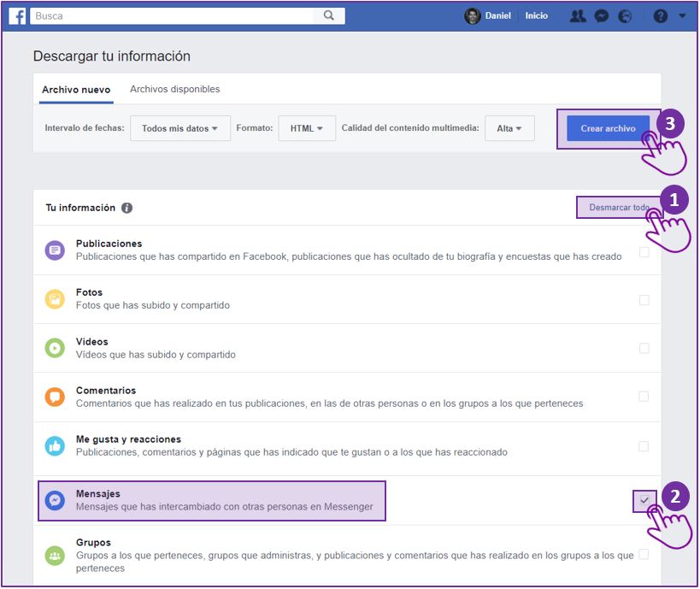Select the Comentarios title text
The width and height of the screenshot is (700, 589).
[106, 391]
